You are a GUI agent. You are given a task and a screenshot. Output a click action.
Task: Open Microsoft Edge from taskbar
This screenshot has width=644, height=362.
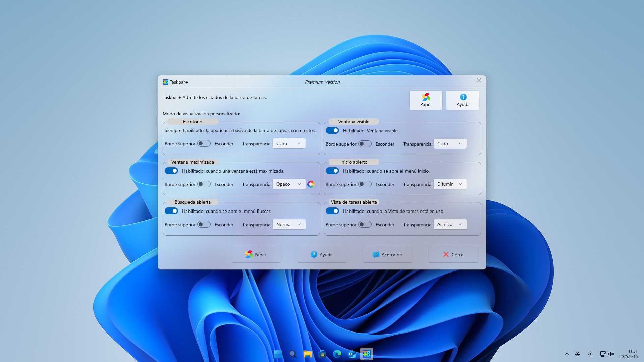(337, 354)
